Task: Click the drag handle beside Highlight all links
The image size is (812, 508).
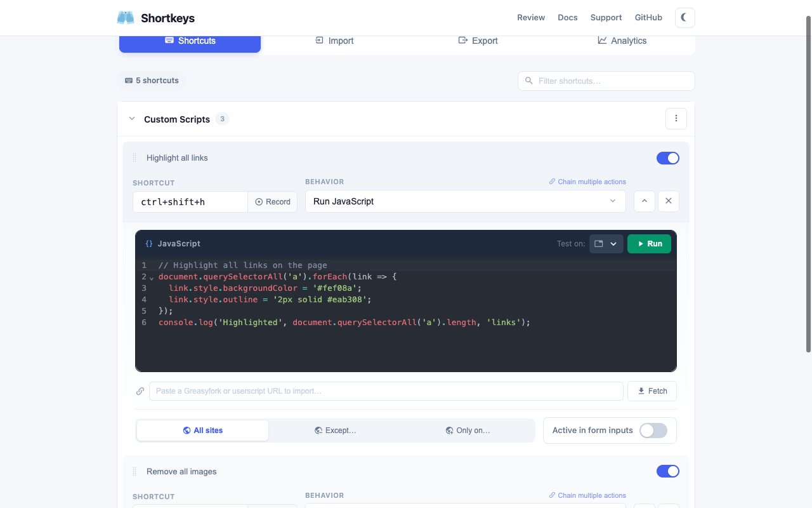Action: click(134, 158)
